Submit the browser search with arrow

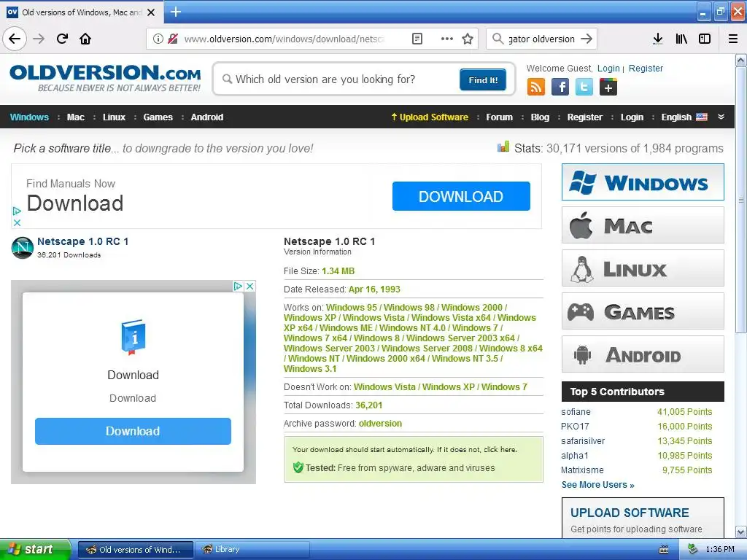pos(587,39)
